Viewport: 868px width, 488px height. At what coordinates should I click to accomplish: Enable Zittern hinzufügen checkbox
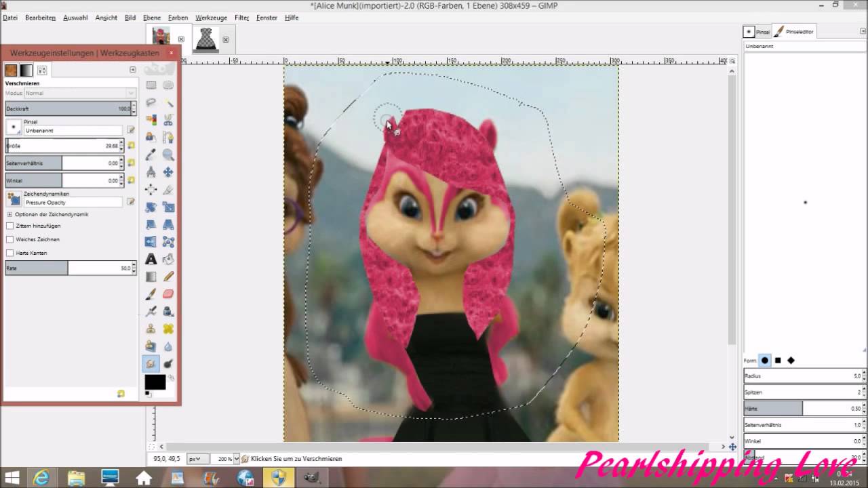point(9,226)
